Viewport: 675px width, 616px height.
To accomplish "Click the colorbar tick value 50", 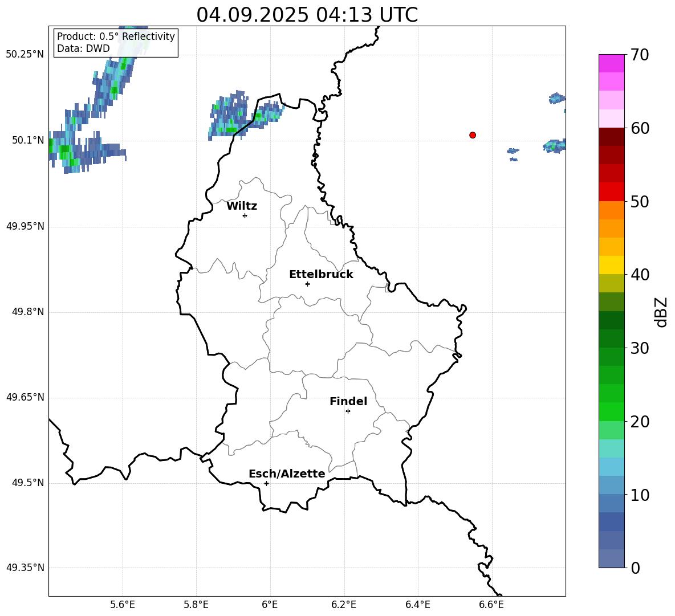I will point(640,201).
